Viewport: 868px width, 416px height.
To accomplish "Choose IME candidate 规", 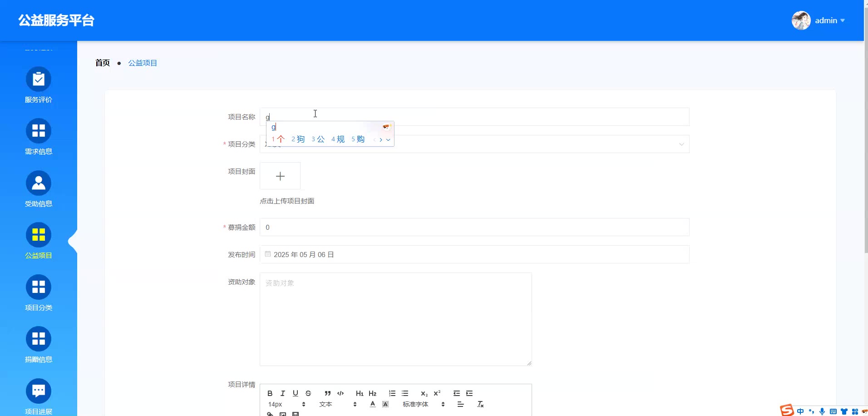I will (x=338, y=139).
